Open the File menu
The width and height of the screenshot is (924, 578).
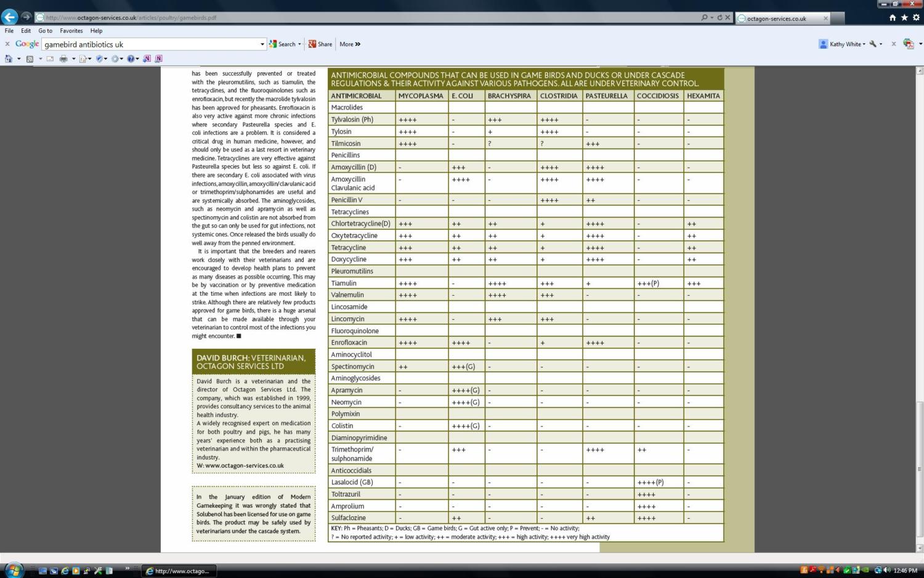(x=9, y=31)
